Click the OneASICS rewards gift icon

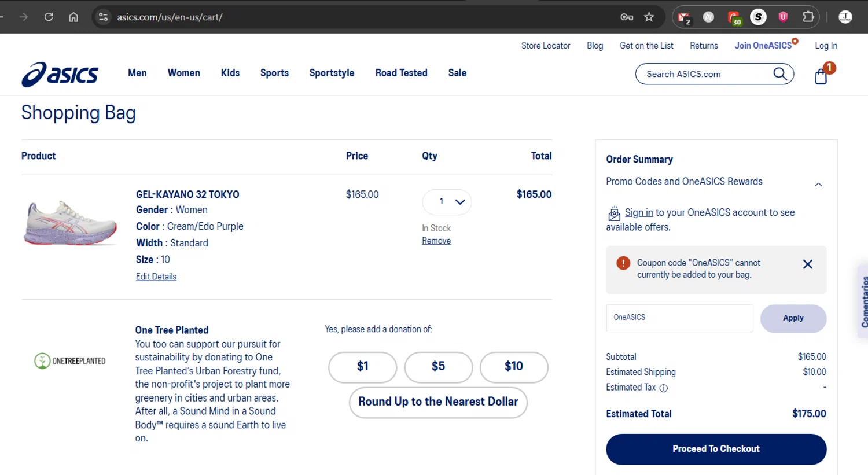pyautogui.click(x=614, y=213)
